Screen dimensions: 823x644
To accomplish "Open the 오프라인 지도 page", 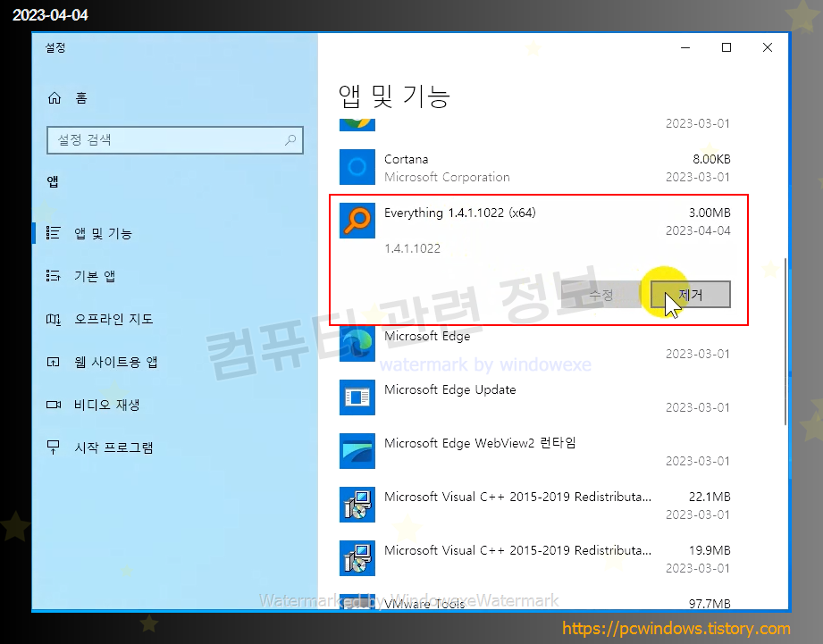I will click(113, 319).
